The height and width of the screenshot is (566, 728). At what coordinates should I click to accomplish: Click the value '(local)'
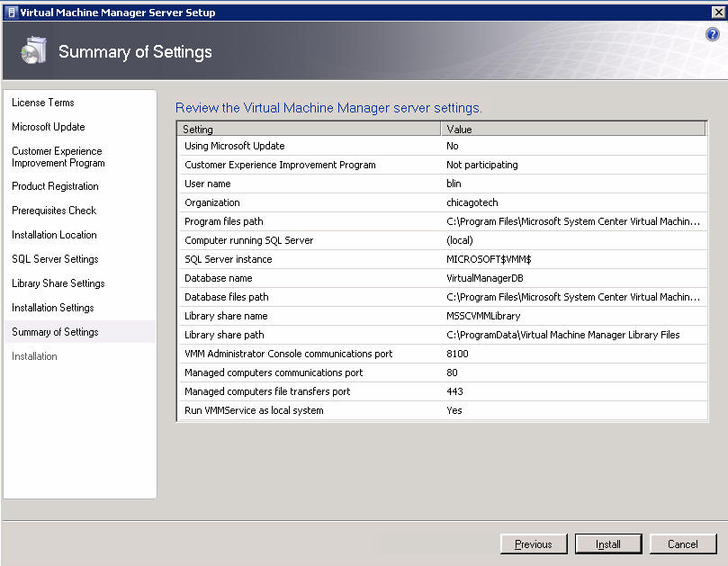460,240
